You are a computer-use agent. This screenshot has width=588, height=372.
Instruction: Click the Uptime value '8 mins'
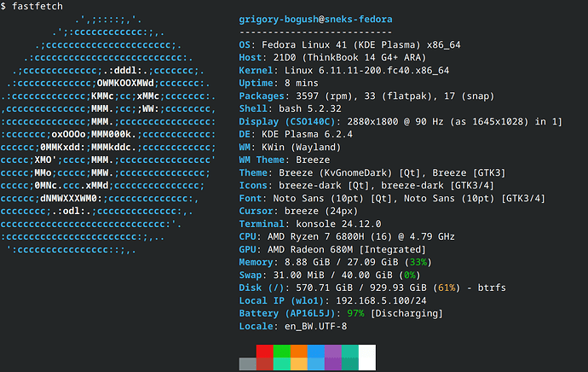tap(301, 84)
